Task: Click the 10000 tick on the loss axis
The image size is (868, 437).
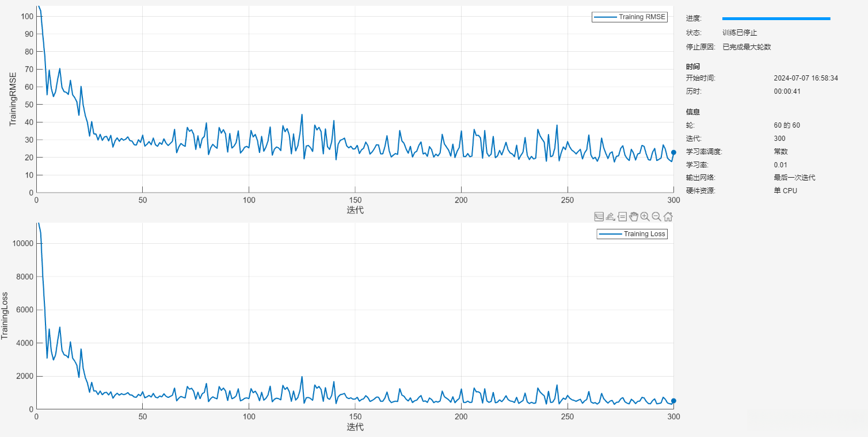Action: tap(22, 244)
